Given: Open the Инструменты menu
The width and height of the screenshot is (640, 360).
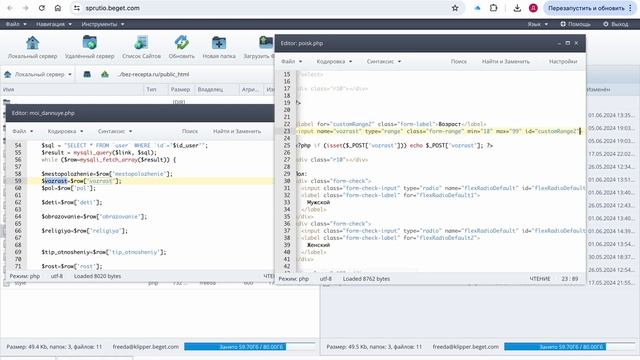Looking at the screenshot, I should point(102,24).
